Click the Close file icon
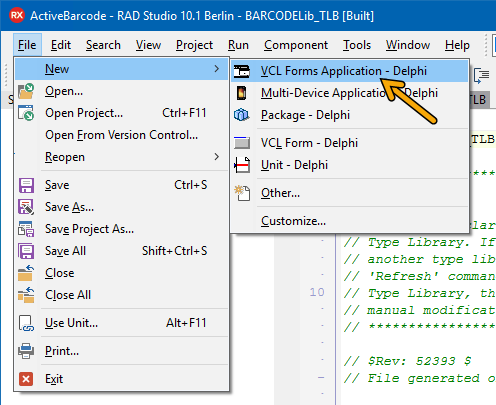Image resolution: width=496 pixels, height=405 pixels. pos(26,273)
